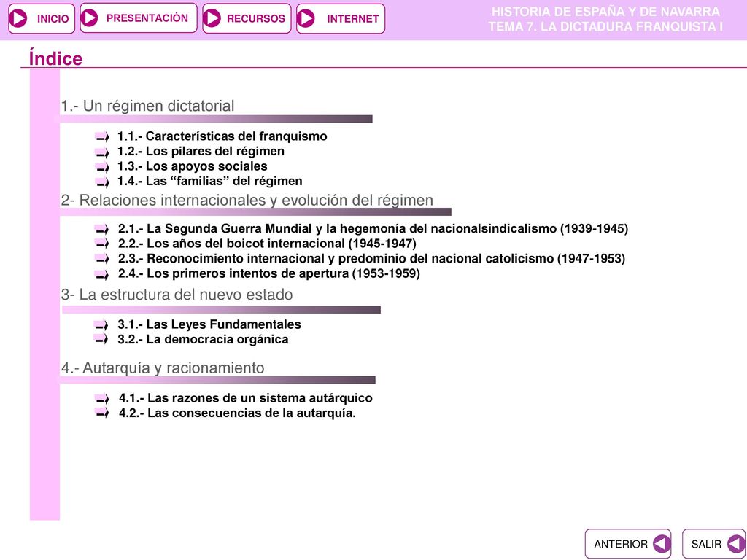Click arrow bullet beside 4.1 razones de un sistema autárquico

pyautogui.click(x=102, y=399)
